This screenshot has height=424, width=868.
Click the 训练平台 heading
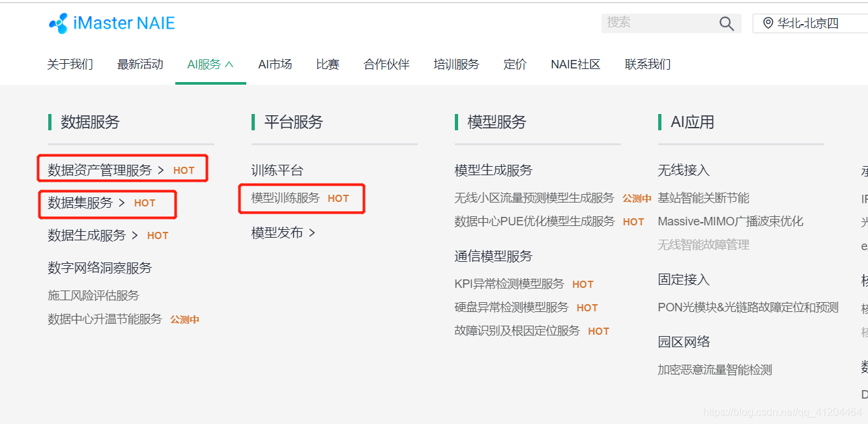(277, 170)
